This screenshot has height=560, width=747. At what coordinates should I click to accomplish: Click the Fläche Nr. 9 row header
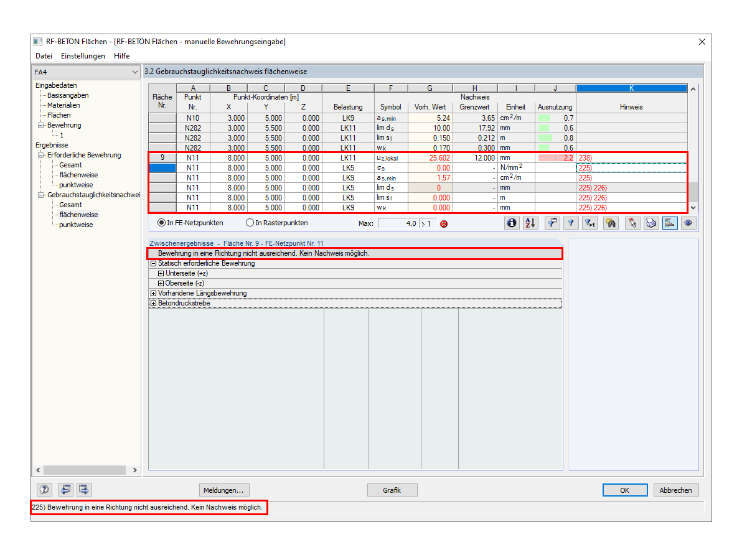(162, 158)
